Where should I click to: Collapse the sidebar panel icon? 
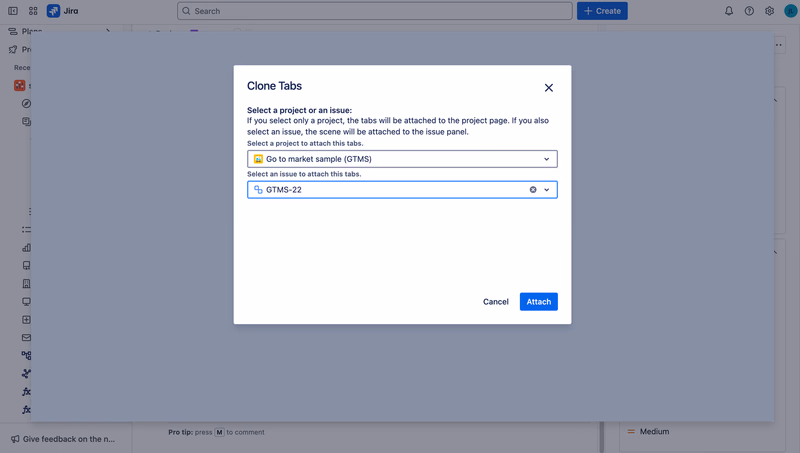13,11
